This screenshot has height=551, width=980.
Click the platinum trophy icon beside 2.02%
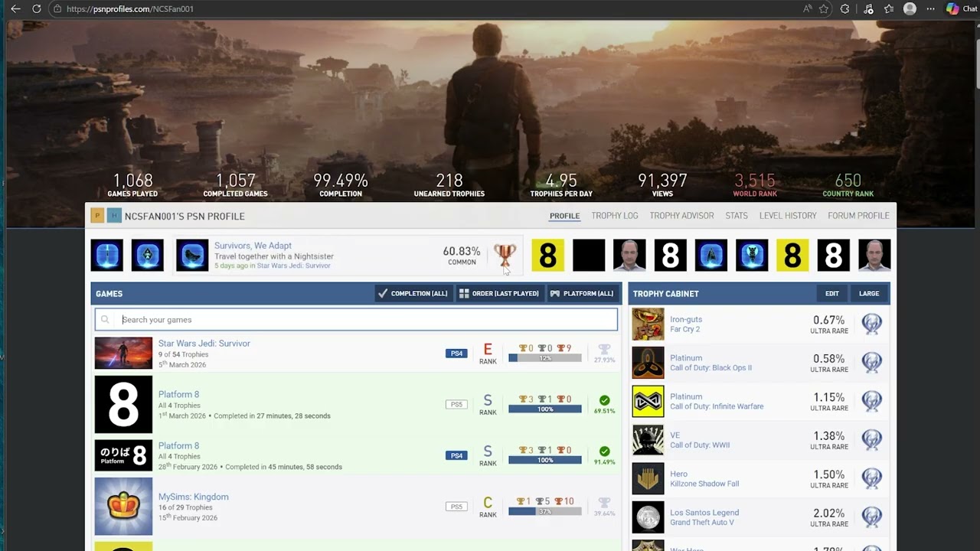(x=871, y=517)
